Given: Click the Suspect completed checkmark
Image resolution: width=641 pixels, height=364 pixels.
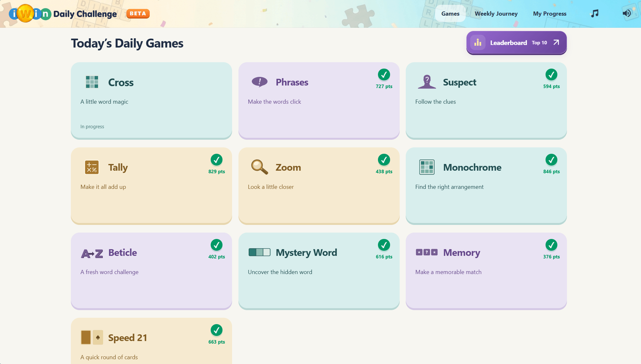Looking at the screenshot, I should click(x=551, y=75).
